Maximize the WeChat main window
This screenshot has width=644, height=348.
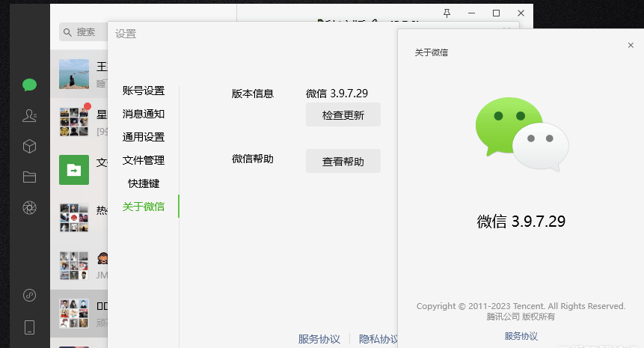496,13
